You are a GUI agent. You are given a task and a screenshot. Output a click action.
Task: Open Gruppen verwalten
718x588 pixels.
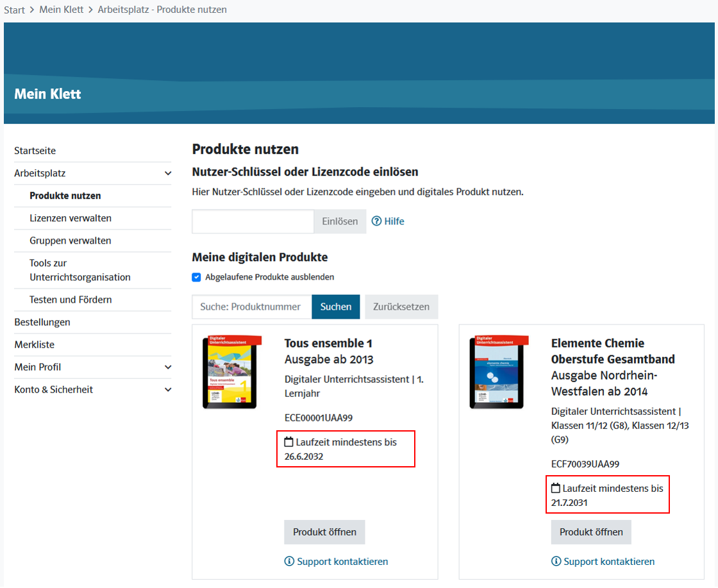click(x=71, y=240)
